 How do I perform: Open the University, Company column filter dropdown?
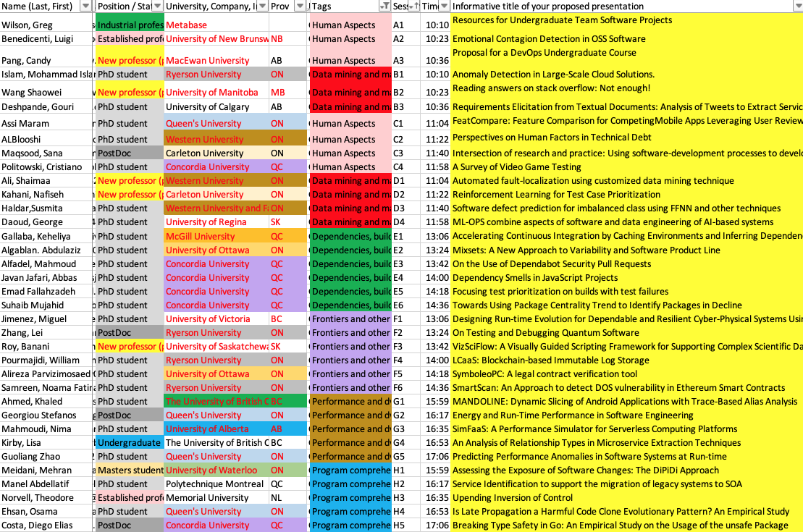(262, 6)
